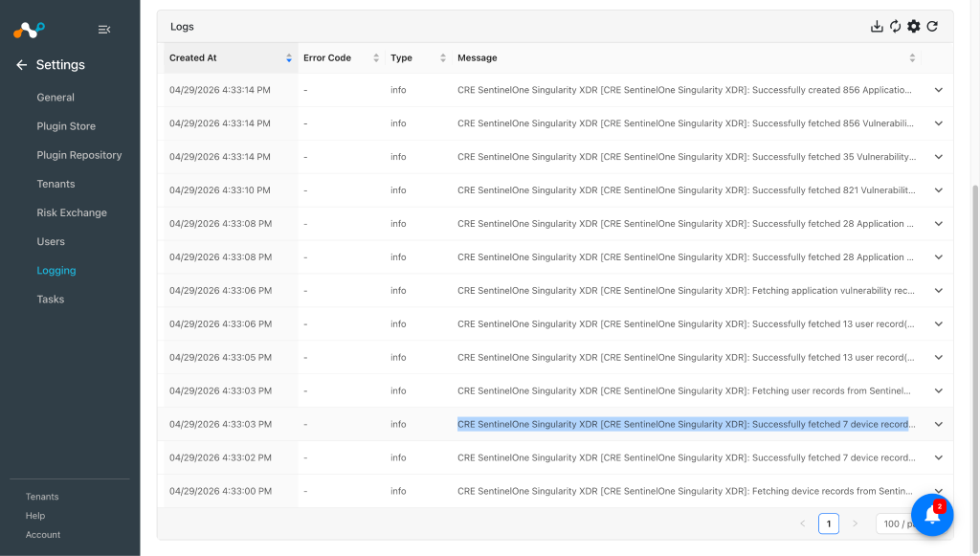Expand the 'fetched 35 Vulnerability' log row
The image size is (980, 556).
pos(938,157)
